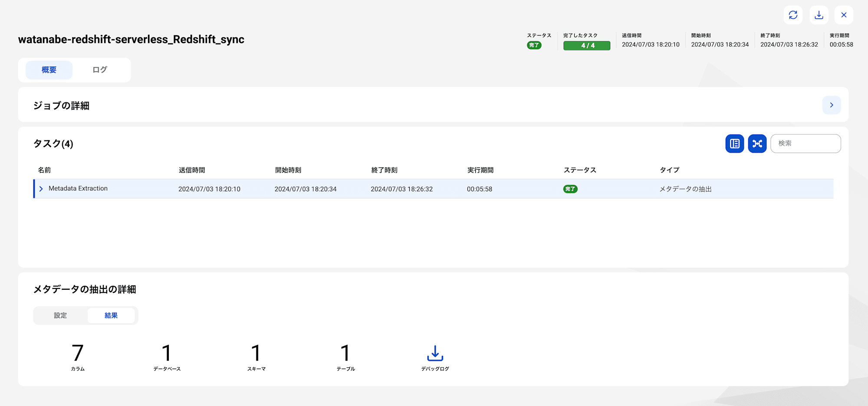This screenshot has width=868, height=406.
Task: Click the 00:05:58 duration cell in task row
Action: click(480, 189)
